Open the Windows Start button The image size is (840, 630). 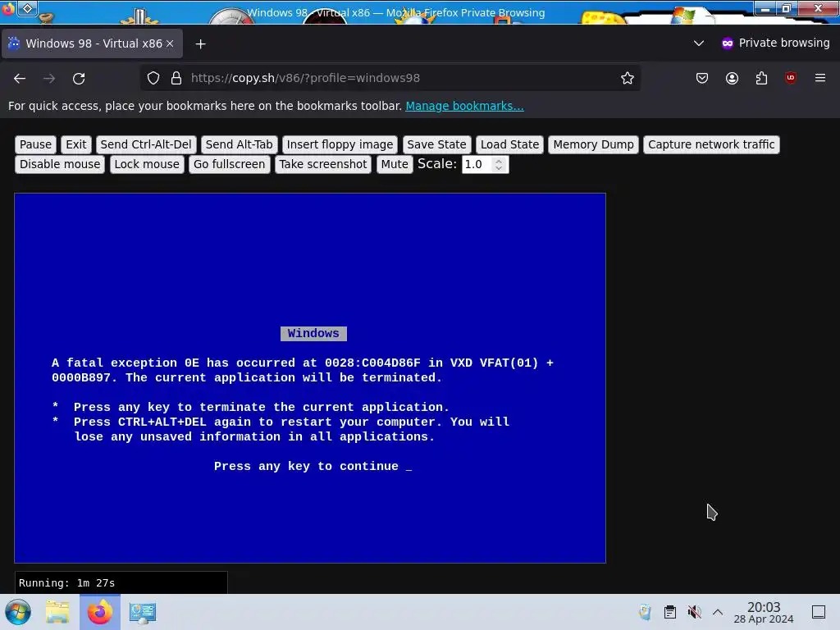pyautogui.click(x=18, y=612)
